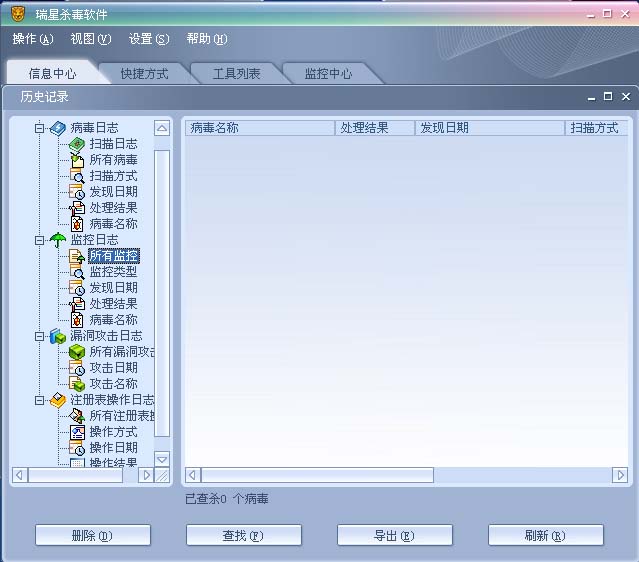Sort by the 扫描方式 column header
The image size is (639, 562).
[596, 128]
